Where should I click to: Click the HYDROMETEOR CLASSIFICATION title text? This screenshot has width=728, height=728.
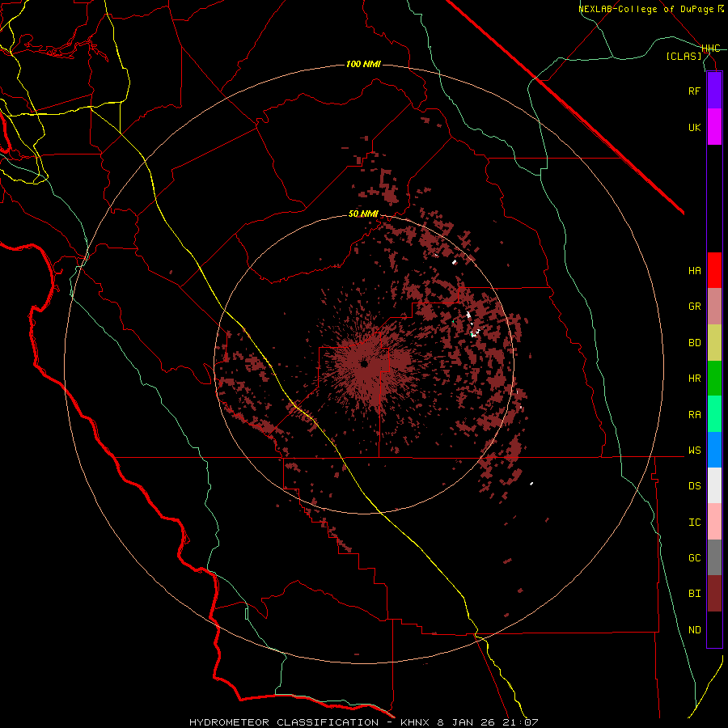coord(284,722)
